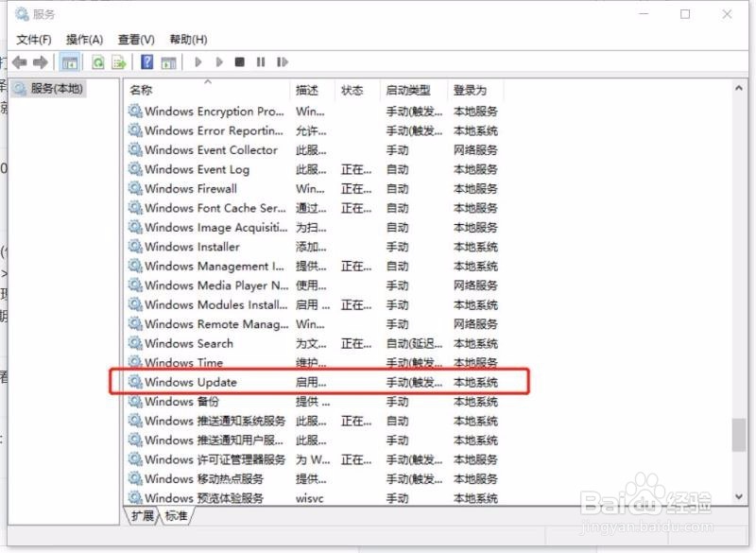This screenshot has width=756, height=553.
Task: Select Windows Installer service
Action: pyautogui.click(x=314, y=247)
